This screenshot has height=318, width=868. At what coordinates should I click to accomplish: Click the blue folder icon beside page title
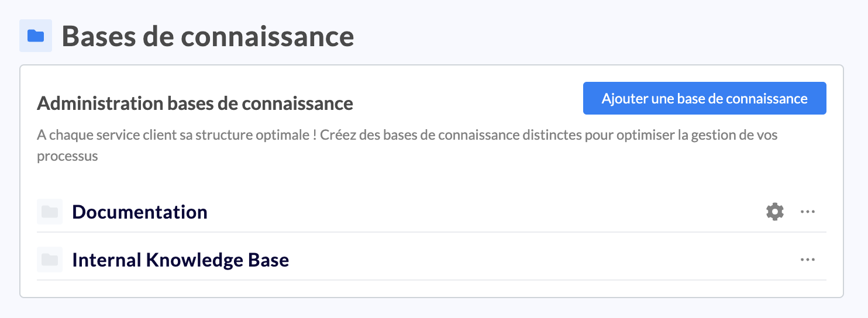pyautogui.click(x=36, y=36)
